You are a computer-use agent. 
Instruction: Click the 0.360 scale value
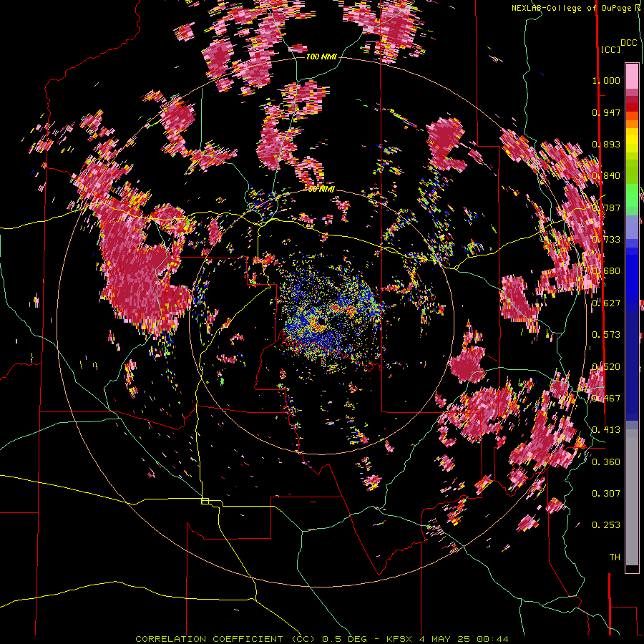coord(606,462)
